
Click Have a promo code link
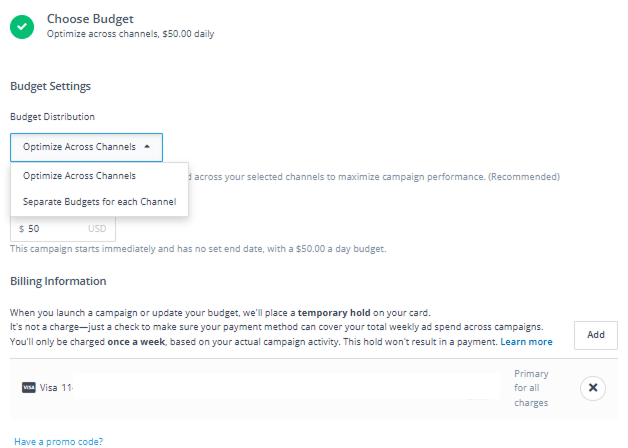[x=58, y=441]
